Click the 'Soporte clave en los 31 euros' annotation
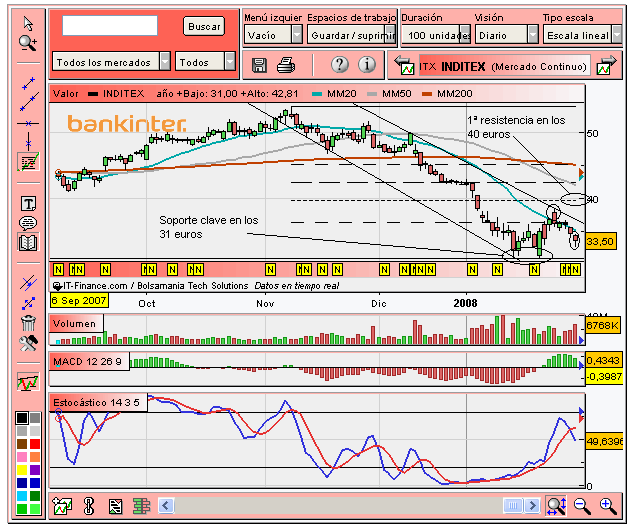The width and height of the screenshot is (634, 528). tap(209, 227)
